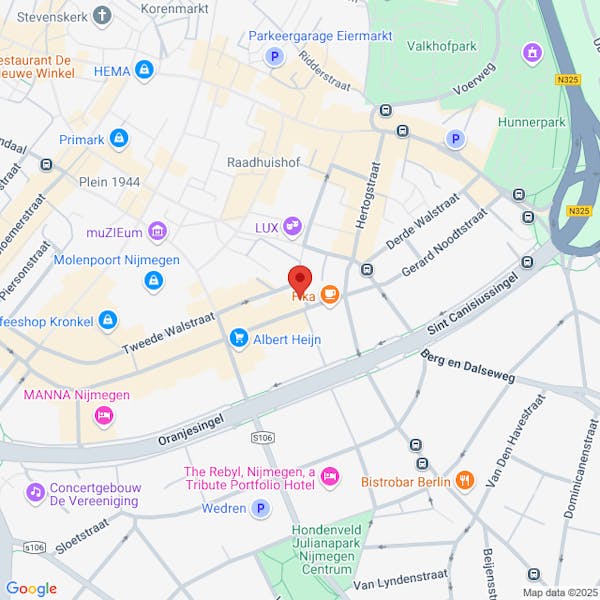Click the Hunnerpark label
This screenshot has height=600, width=600.
[532, 122]
